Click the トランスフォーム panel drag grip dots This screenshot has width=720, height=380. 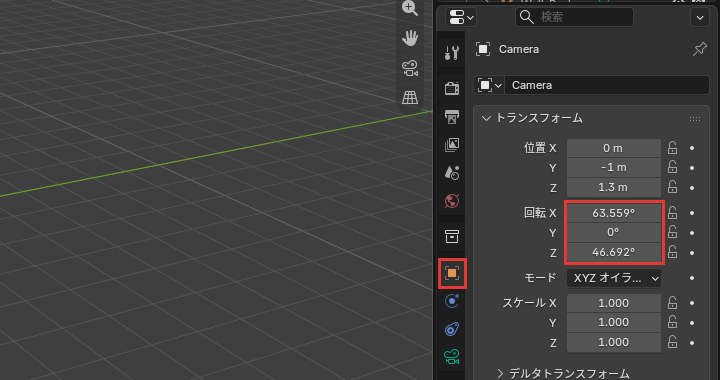tap(695, 119)
